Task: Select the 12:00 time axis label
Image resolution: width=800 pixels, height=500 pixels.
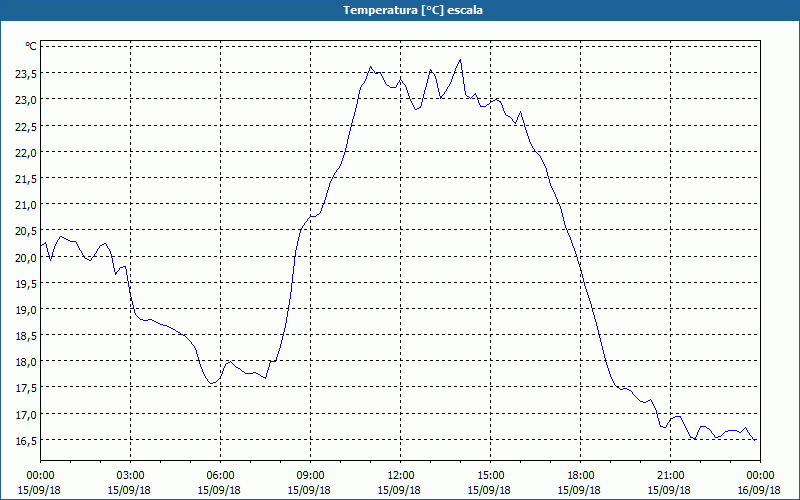Action: (x=401, y=476)
